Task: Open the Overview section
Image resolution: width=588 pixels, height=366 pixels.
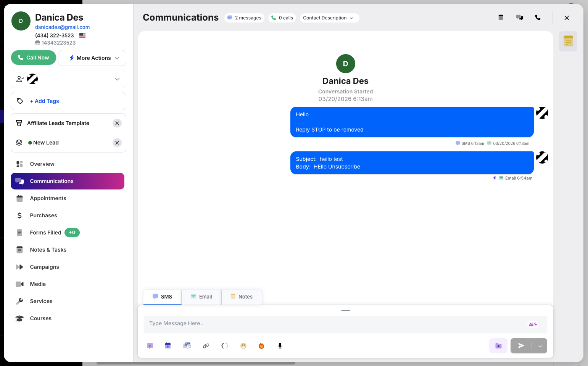Action: [x=68, y=164]
